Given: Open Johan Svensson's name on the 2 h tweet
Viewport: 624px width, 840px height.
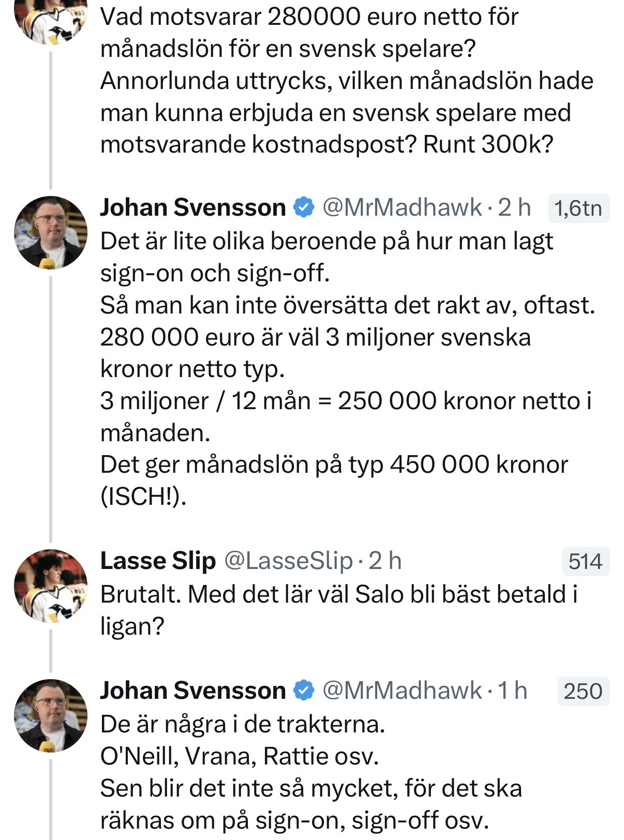Looking at the screenshot, I should (192, 208).
